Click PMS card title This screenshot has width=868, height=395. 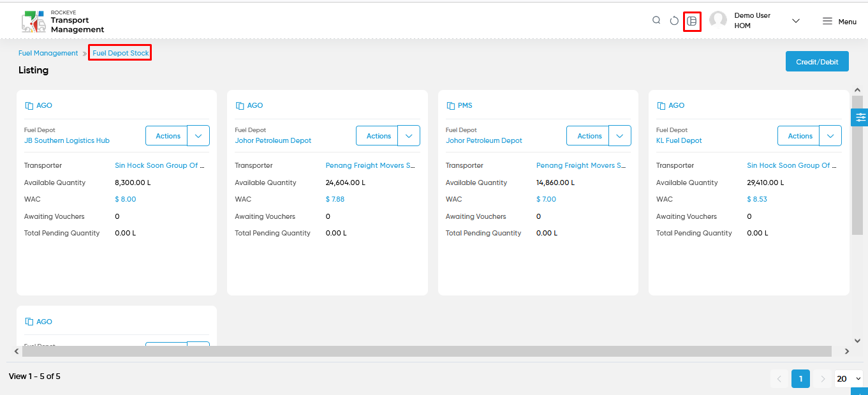[x=465, y=106]
